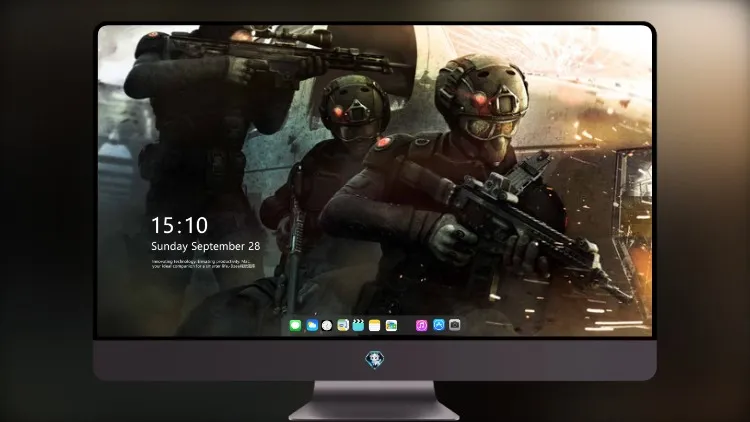This screenshot has width=750, height=422.
Task: Open the Photos gallery app in the dock
Action: (x=391, y=325)
